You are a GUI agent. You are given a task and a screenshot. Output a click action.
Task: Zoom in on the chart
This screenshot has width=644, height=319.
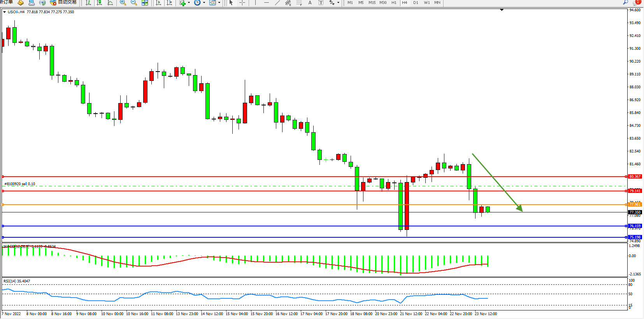pyautogui.click(x=123, y=3)
